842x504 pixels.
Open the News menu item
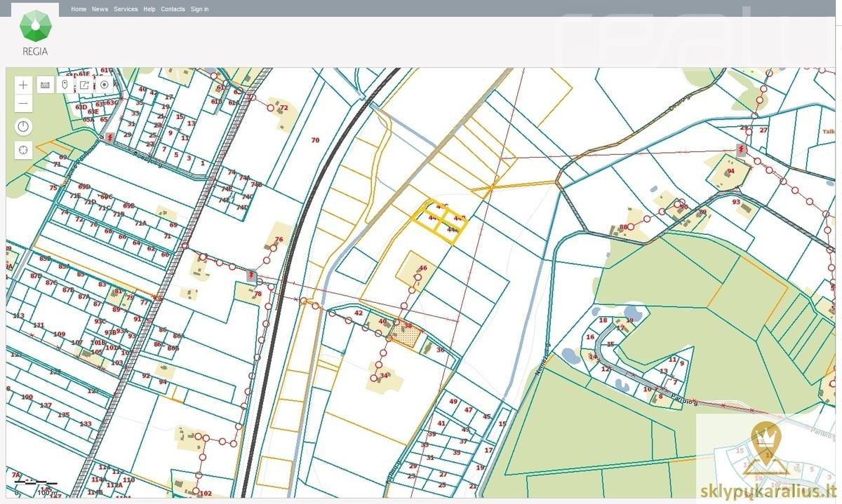100,9
